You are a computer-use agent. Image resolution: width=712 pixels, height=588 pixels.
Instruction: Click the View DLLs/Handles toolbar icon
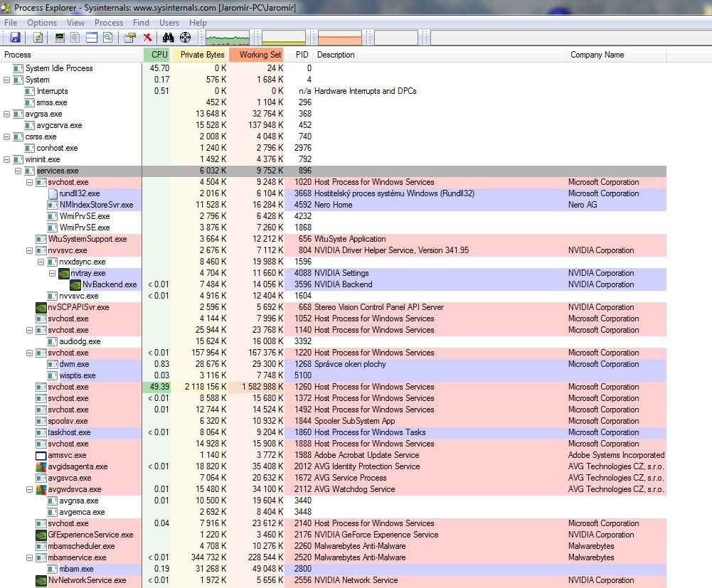tap(108, 38)
